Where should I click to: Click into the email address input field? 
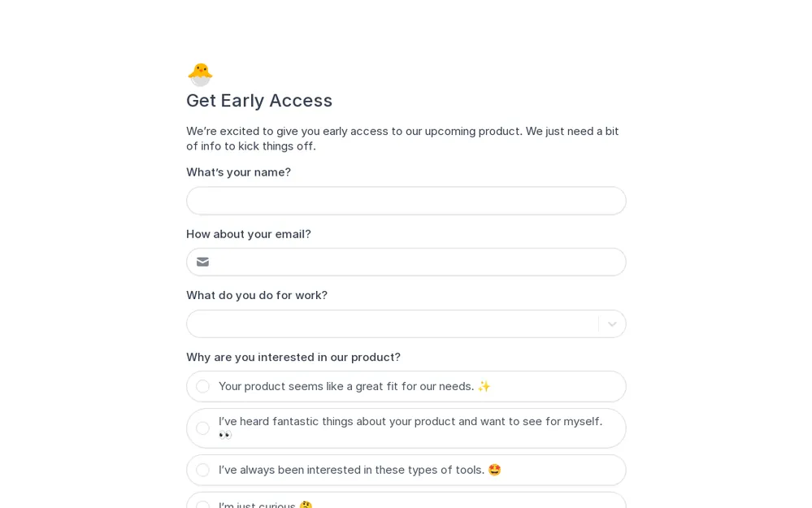click(x=415, y=262)
